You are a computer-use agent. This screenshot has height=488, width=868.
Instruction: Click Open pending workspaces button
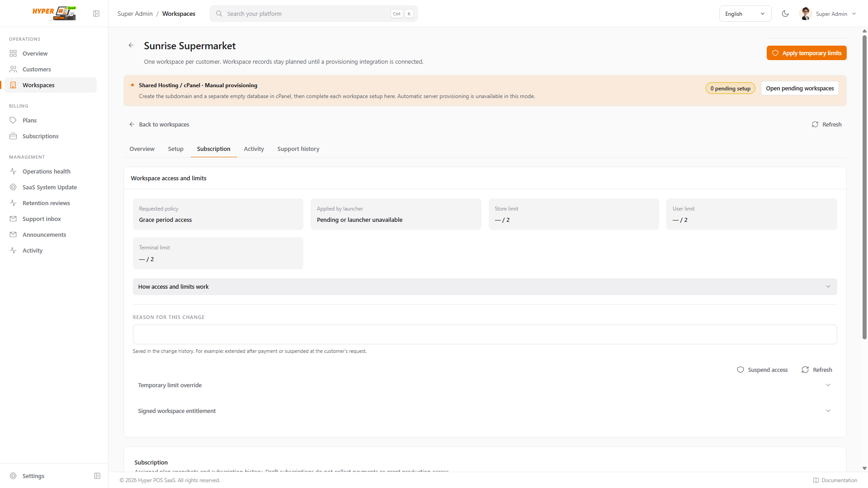800,88
